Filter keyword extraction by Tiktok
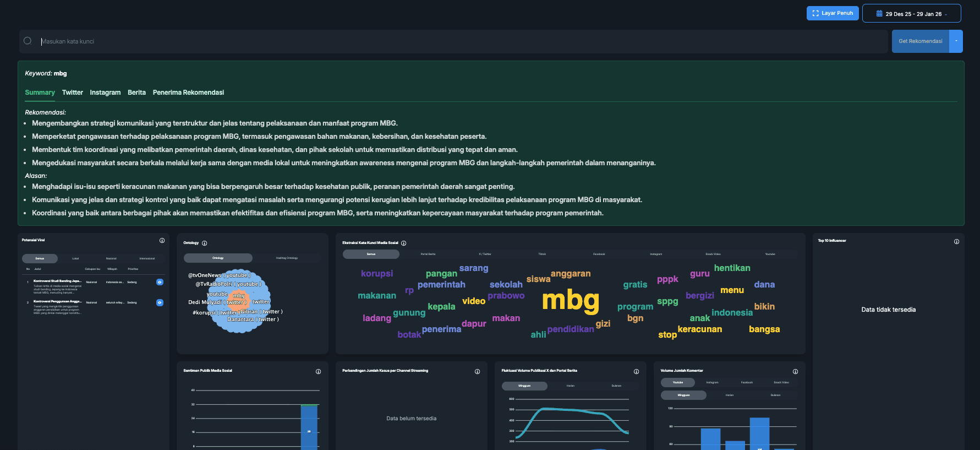Screen dimensions: 980x450 point(542,254)
